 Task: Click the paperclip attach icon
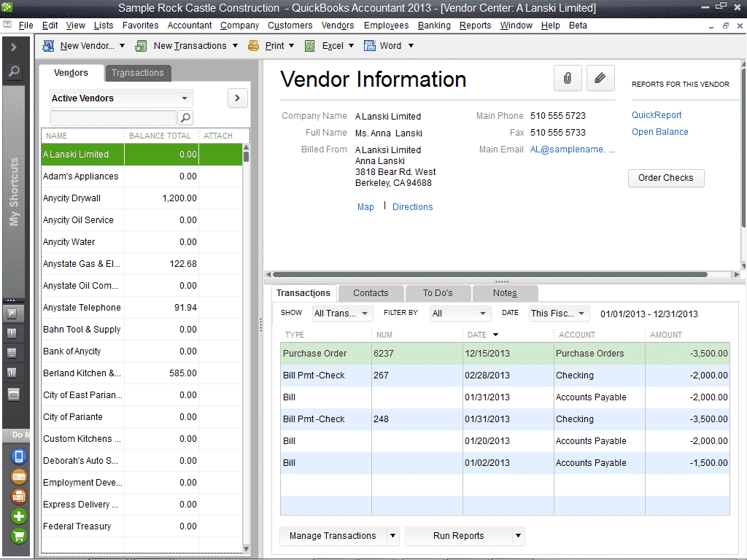point(568,78)
